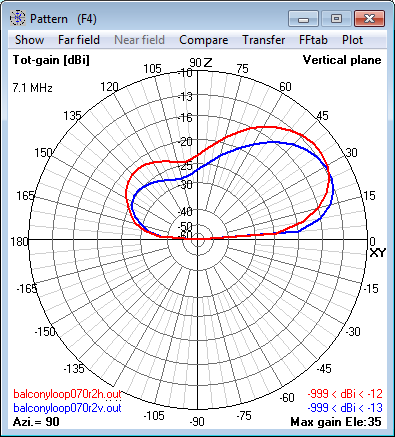This screenshot has height=437, width=395.
Task: Click the -40 dB ring label
Action: click(x=185, y=211)
